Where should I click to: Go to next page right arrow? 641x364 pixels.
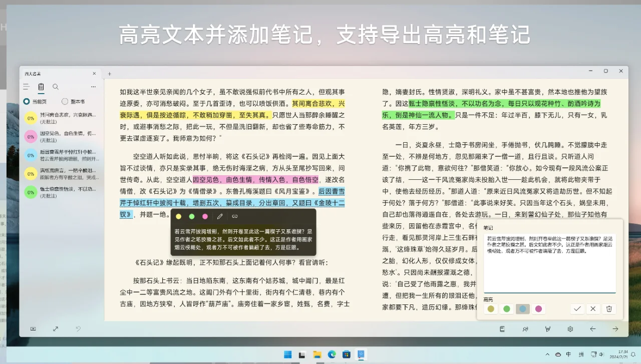click(615, 329)
